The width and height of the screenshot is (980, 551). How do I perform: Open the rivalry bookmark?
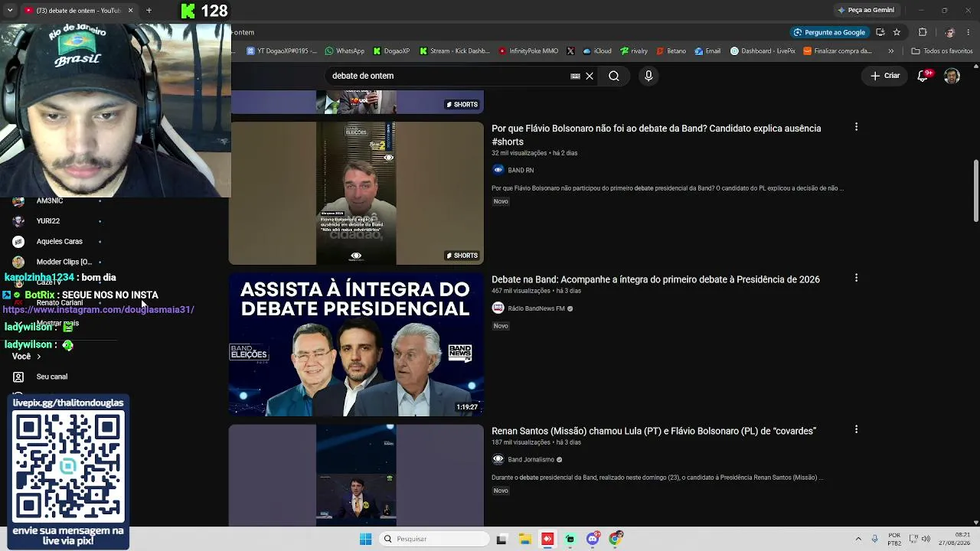coord(634,51)
